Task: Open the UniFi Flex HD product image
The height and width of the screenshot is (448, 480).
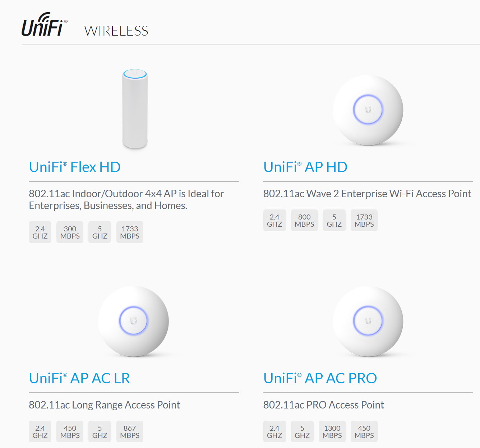Action: (x=135, y=109)
